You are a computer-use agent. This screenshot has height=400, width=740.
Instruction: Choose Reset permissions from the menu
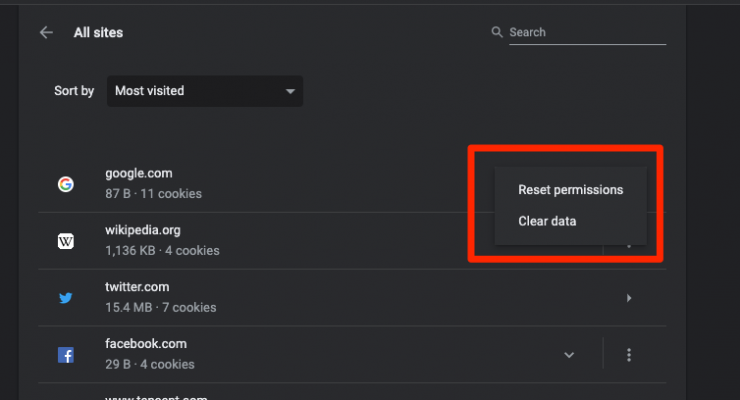570,190
